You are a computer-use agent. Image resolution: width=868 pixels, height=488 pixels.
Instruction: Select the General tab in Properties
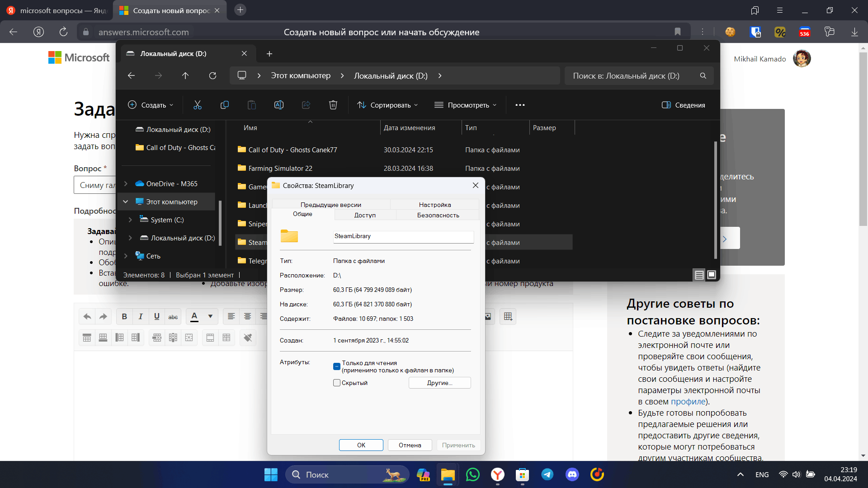coord(302,214)
